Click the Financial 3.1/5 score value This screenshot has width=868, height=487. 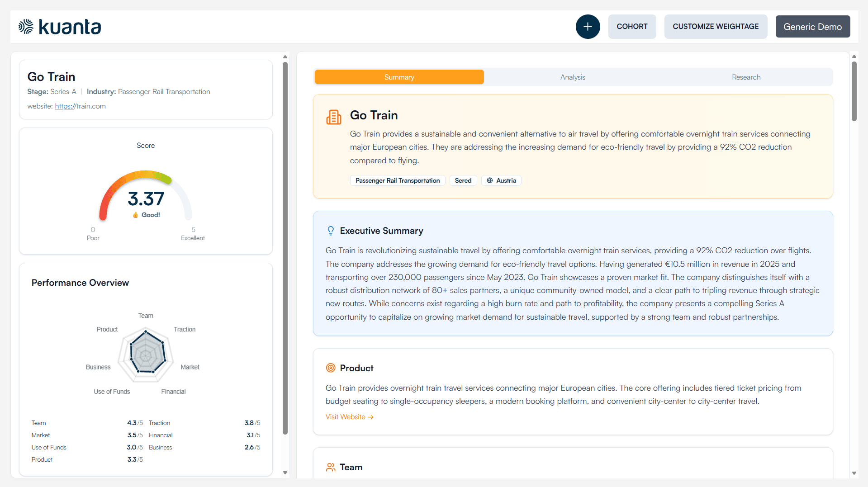253,435
